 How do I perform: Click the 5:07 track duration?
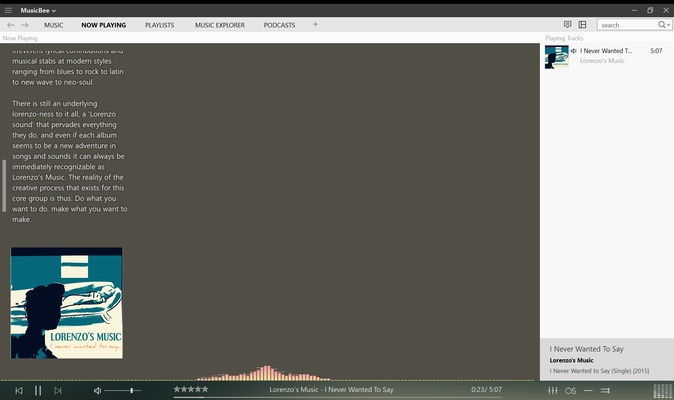pos(656,51)
